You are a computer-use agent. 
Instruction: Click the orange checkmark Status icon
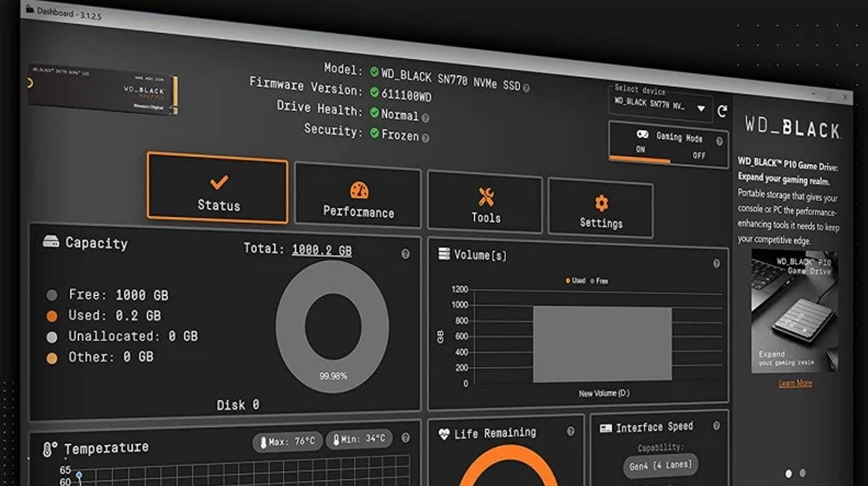(220, 181)
